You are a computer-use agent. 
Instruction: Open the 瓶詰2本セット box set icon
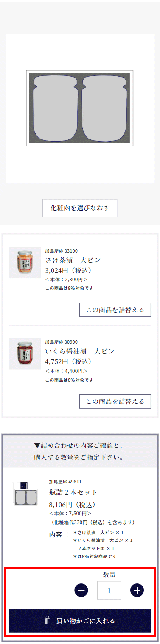tap(25, 494)
